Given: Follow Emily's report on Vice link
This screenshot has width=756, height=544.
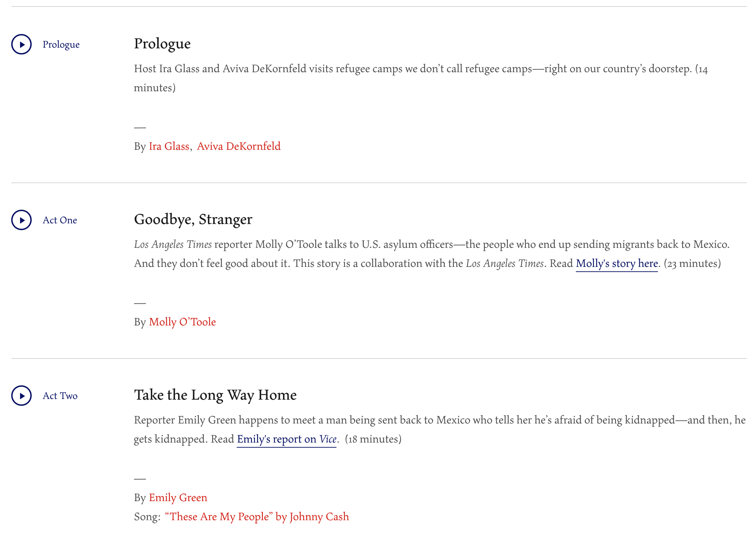Looking at the screenshot, I should pyautogui.click(x=286, y=439).
